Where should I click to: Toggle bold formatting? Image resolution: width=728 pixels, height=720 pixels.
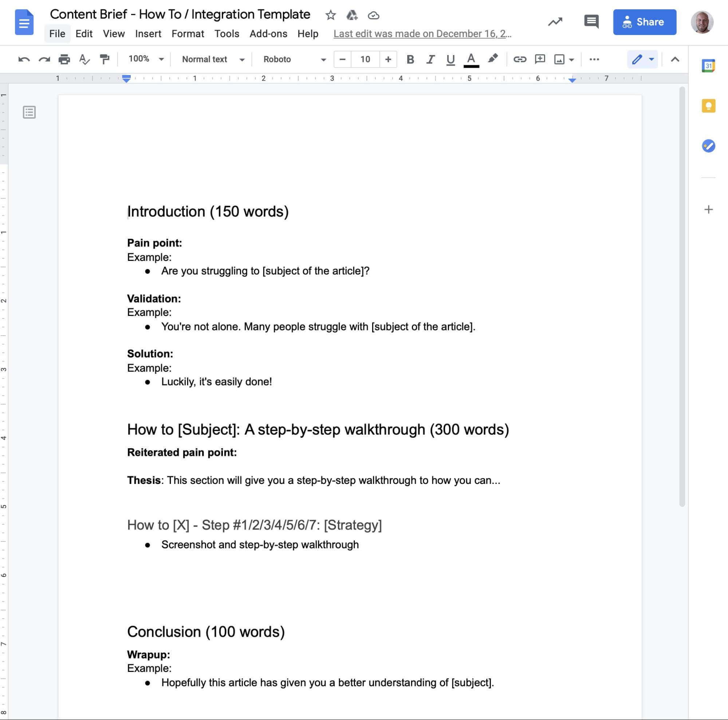tap(410, 59)
